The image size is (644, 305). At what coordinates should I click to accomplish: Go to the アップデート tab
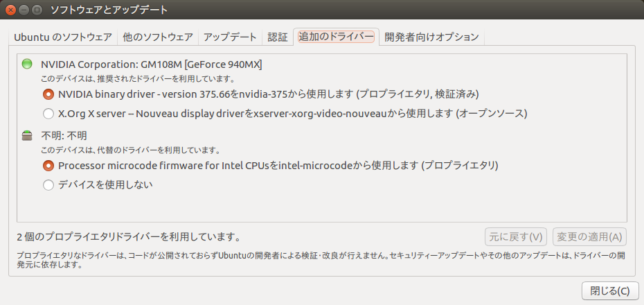230,37
